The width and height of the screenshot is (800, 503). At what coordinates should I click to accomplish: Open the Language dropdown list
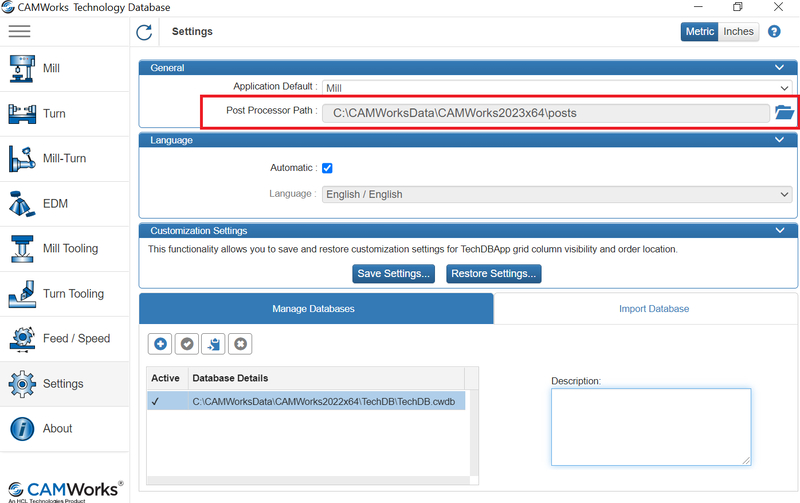tap(556, 194)
